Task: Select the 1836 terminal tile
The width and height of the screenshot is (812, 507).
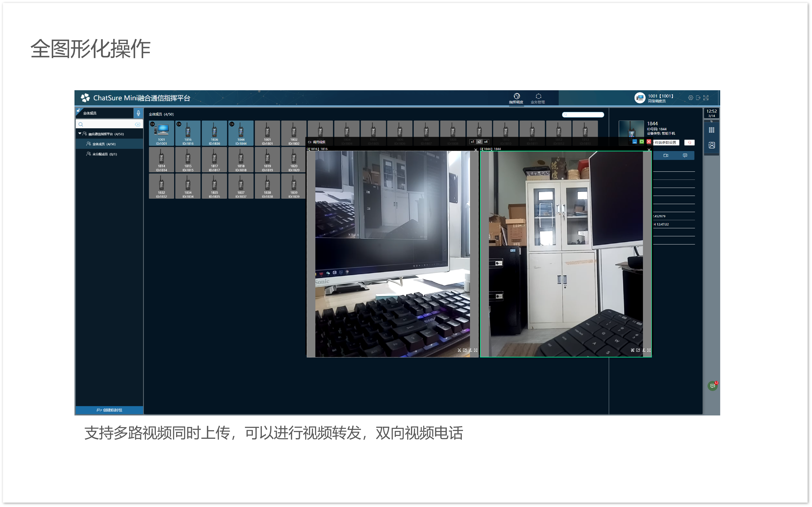Action: [215, 133]
